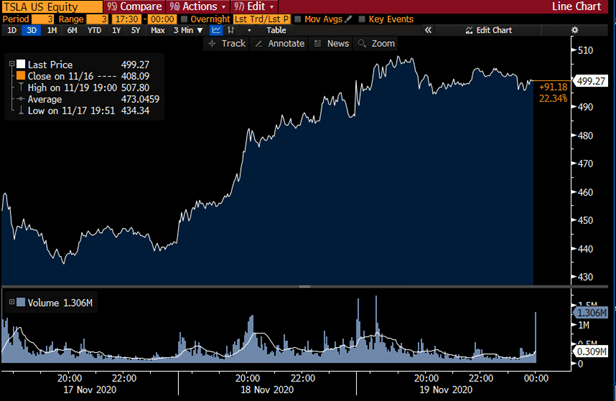Click the Edit Chart button
Screen dimensions: 616x401
[488, 30]
